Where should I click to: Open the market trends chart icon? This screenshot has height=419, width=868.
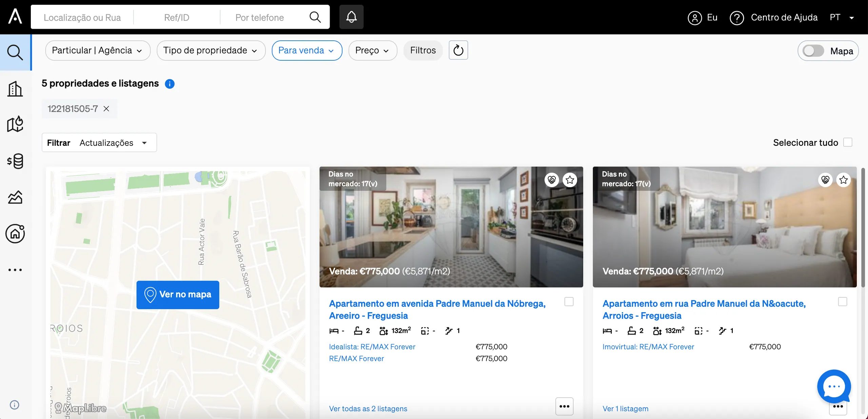[15, 197]
